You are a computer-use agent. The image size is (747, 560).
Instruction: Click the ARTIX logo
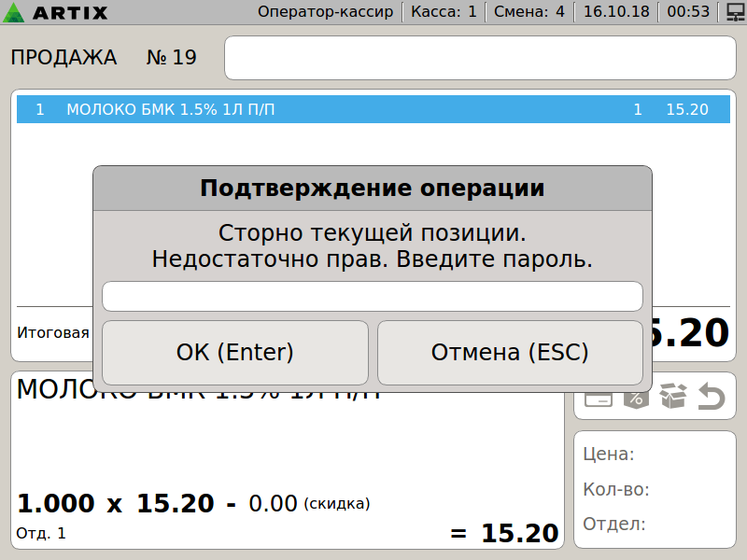(56, 12)
